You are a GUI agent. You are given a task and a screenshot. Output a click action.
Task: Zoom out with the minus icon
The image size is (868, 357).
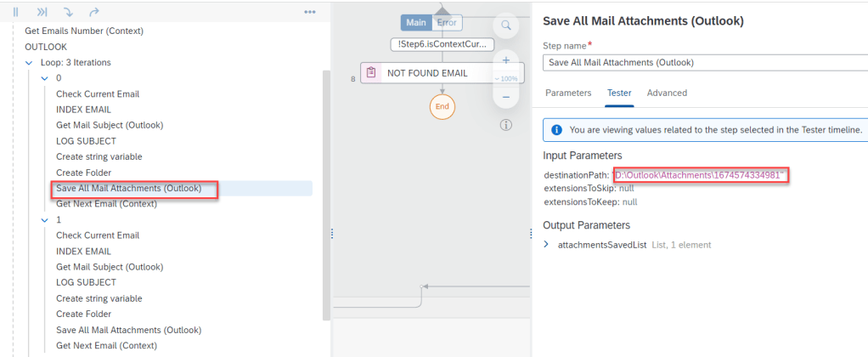pos(505,96)
